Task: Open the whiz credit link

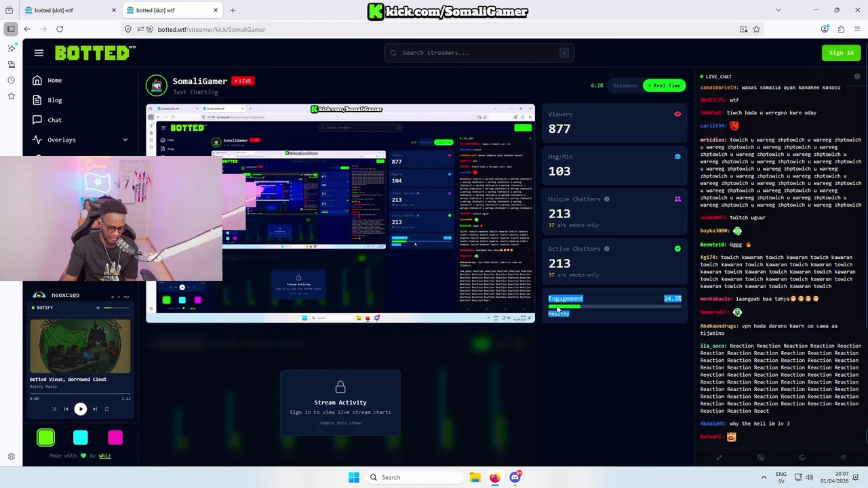Action: [x=104, y=455]
